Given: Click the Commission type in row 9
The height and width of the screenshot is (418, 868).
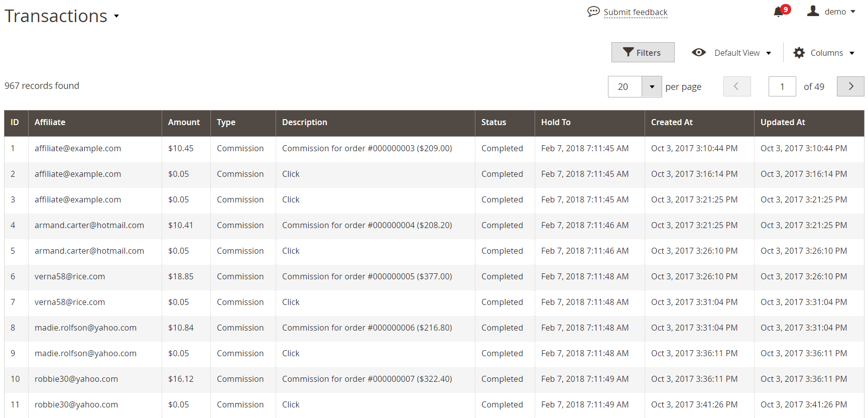Looking at the screenshot, I should click(240, 353).
